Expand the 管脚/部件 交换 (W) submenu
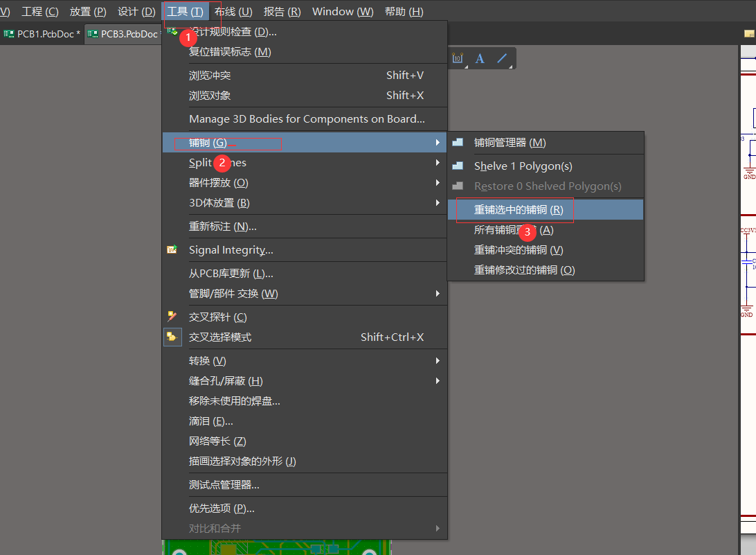The image size is (756, 555). pos(305,294)
